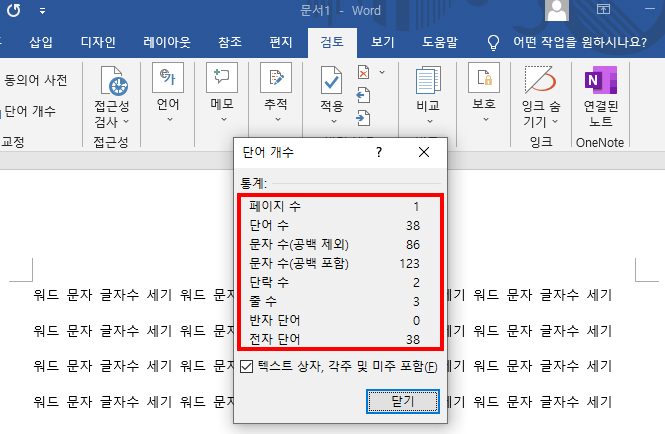Toggle 텍스트 상자, 각주 및 미주 포함 checkbox

(x=246, y=367)
